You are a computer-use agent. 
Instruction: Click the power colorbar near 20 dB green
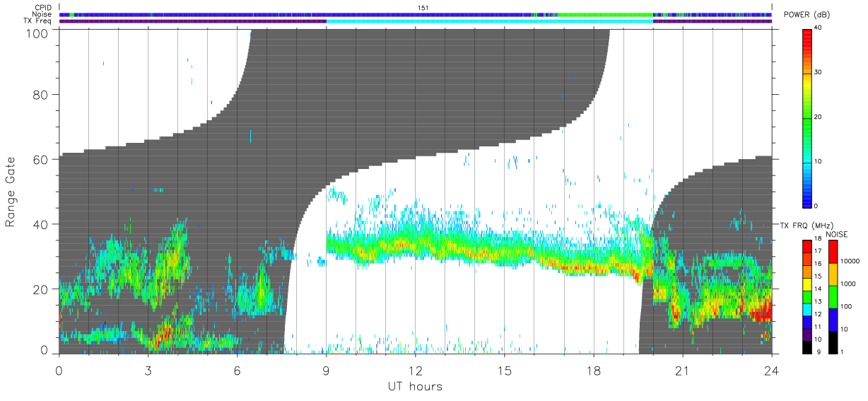pos(808,117)
